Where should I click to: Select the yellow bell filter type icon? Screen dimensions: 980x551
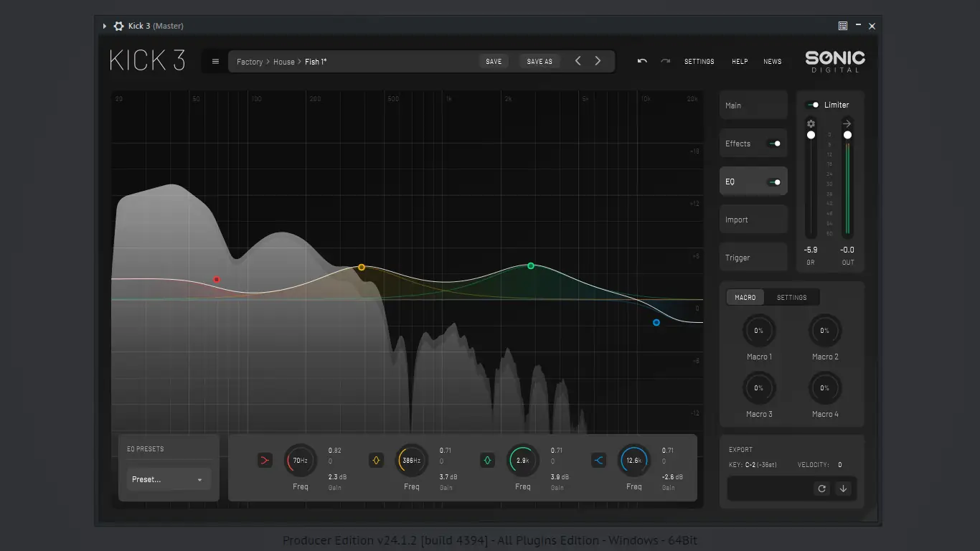pyautogui.click(x=376, y=460)
